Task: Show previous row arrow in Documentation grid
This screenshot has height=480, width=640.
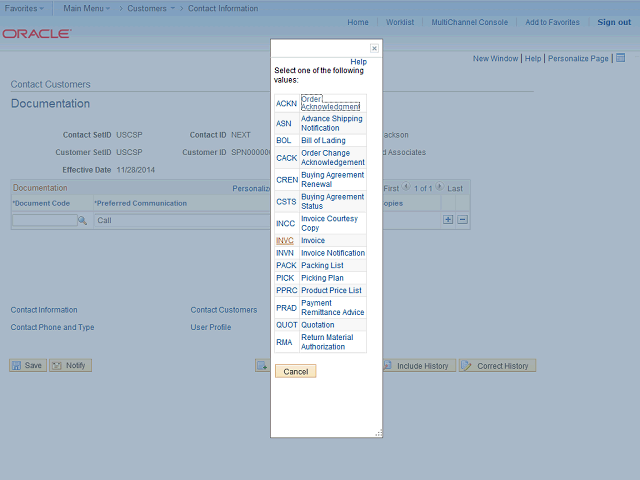Action: (x=406, y=187)
